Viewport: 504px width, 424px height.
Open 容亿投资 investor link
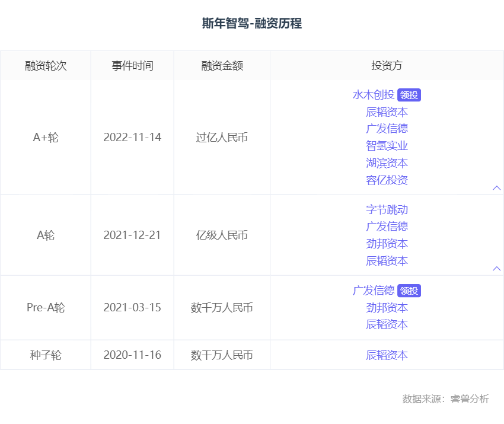(x=387, y=180)
